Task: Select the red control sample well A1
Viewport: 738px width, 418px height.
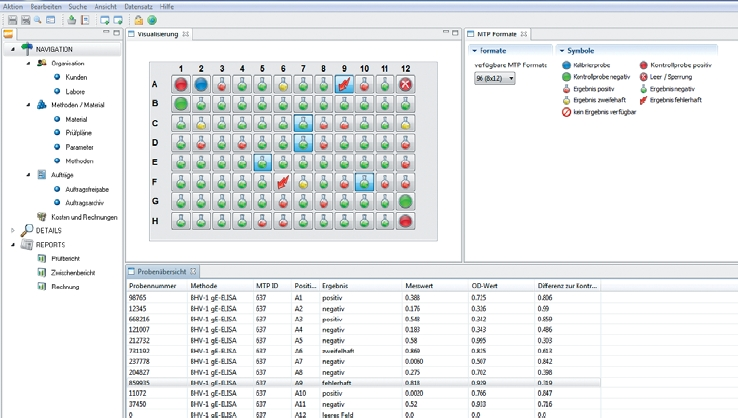Action: point(181,85)
